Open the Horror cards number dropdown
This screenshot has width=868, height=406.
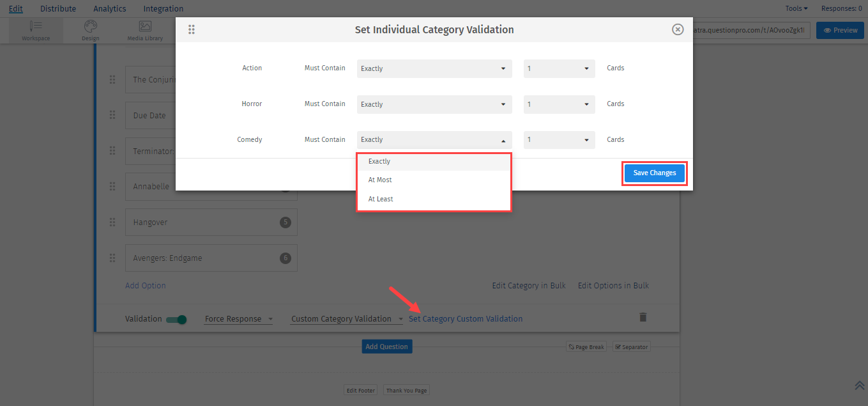559,104
